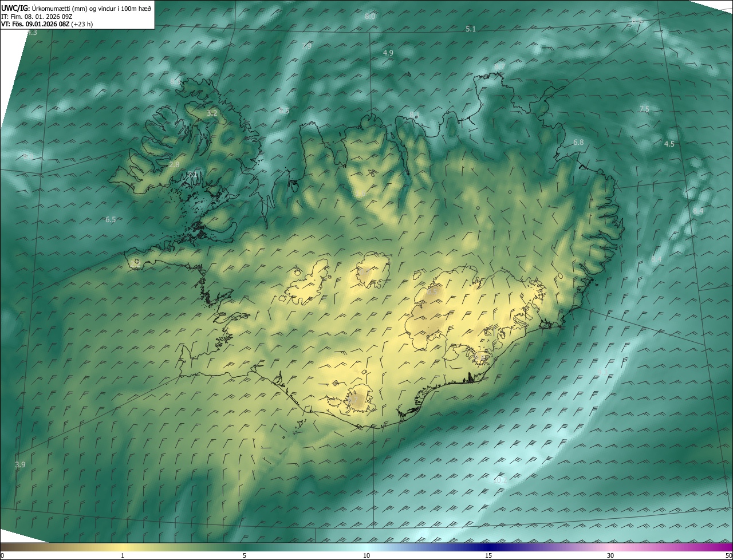Click the map value 8.0
Image resolution: width=733 pixels, height=560 pixels.
(x=370, y=17)
